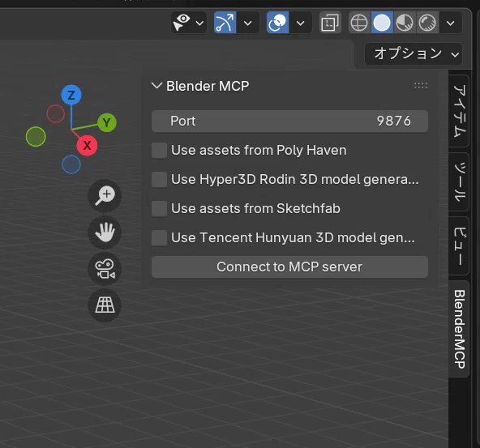The width and height of the screenshot is (480, 448).
Task: Switch to Material Preview shading
Action: (405, 23)
